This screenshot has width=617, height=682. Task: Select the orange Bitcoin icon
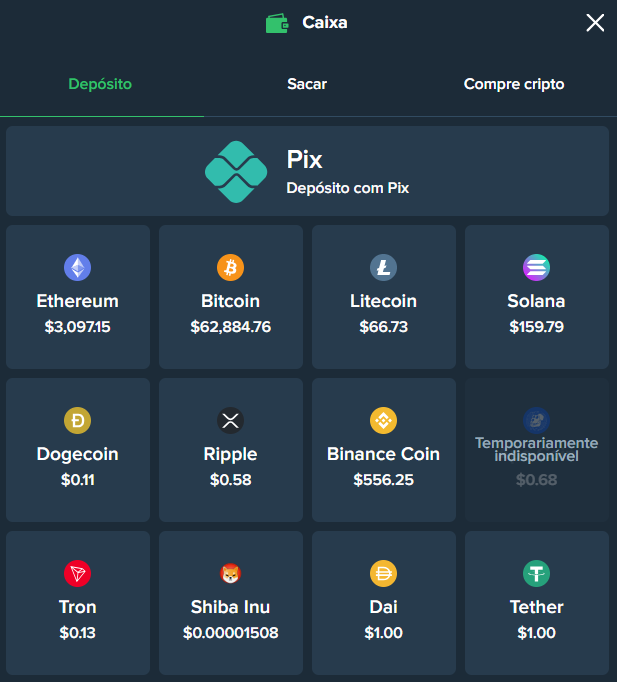(x=230, y=267)
